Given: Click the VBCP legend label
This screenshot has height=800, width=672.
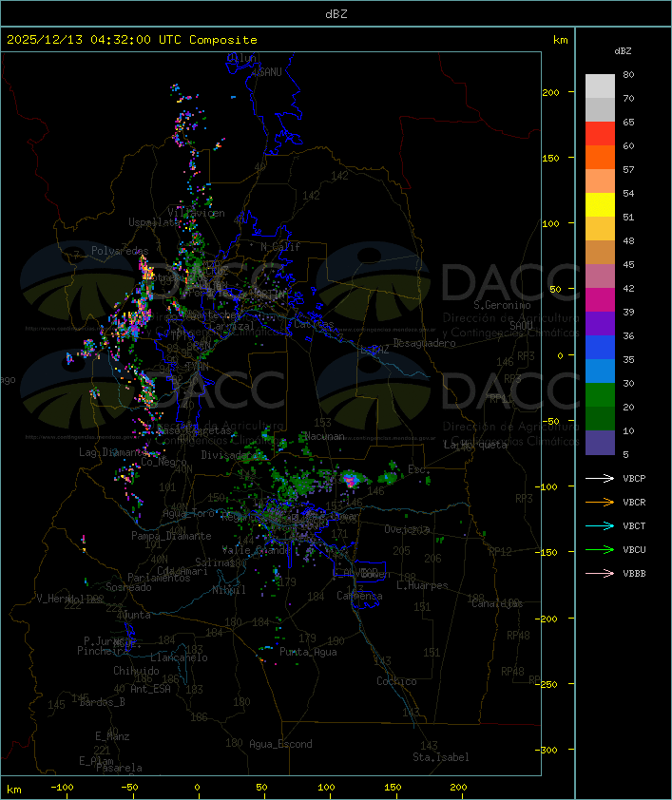Looking at the screenshot, I should 634,478.
